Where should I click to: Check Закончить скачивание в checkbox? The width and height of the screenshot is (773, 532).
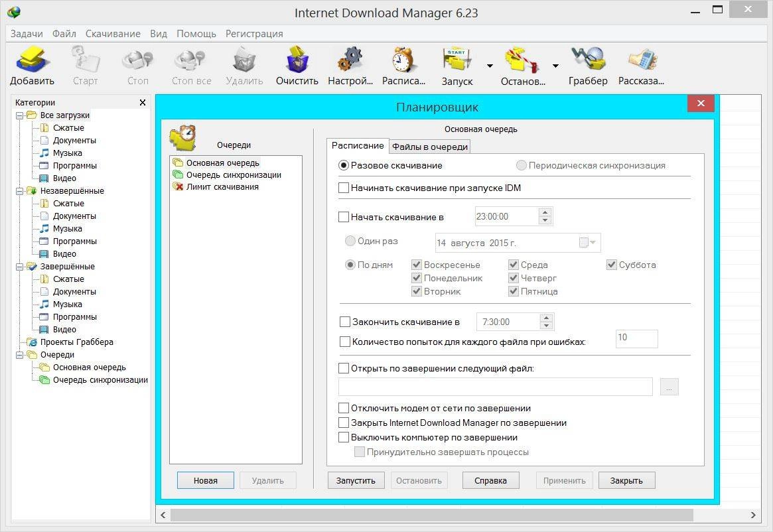point(344,322)
